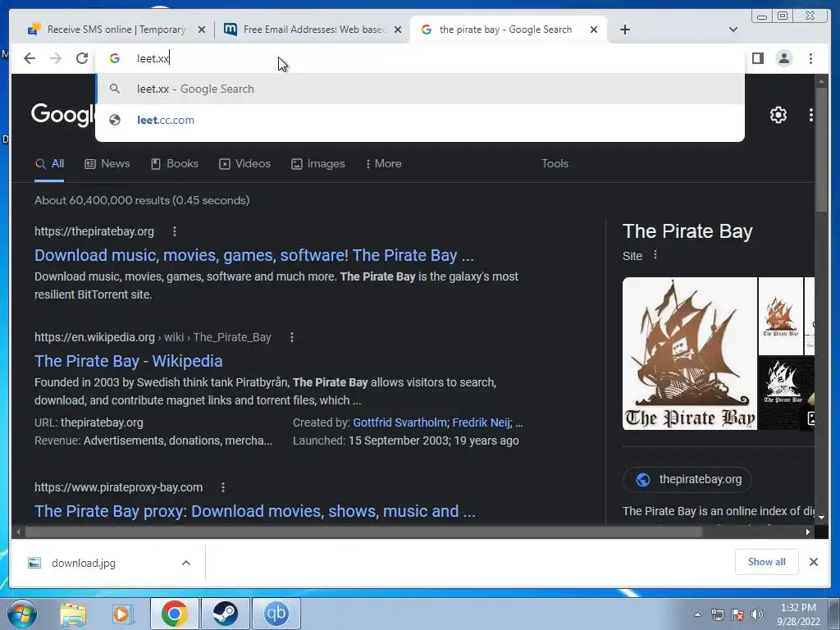
Task: Open options dots next to pirateproxy-bay.com result
Action: click(223, 487)
